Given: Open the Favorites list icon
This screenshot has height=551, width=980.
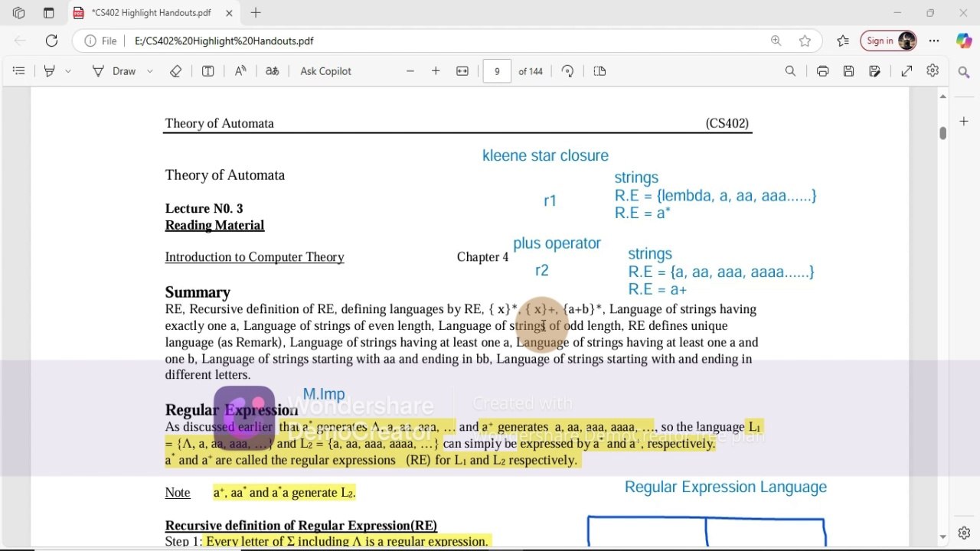Looking at the screenshot, I should [843, 41].
